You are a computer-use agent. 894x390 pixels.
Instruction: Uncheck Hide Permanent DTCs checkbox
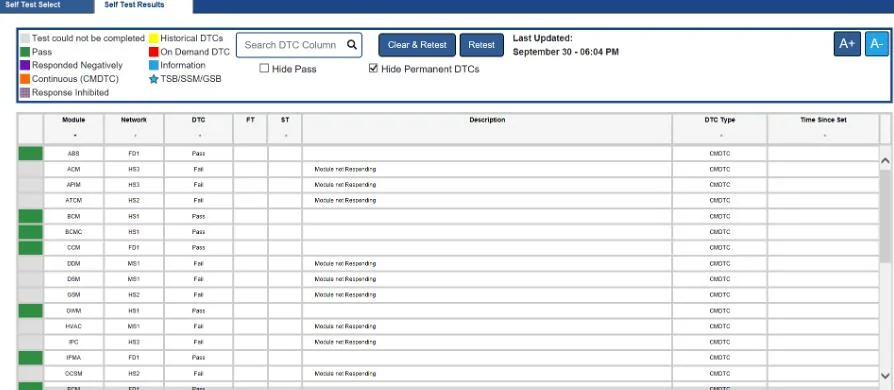(373, 68)
